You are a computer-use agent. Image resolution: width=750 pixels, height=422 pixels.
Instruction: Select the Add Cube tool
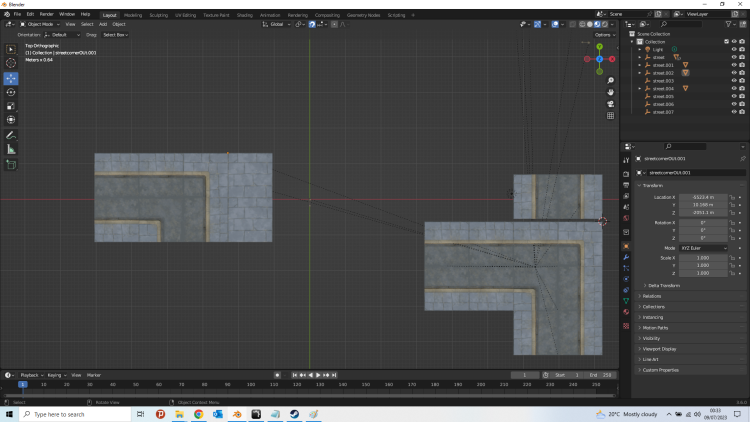click(11, 165)
